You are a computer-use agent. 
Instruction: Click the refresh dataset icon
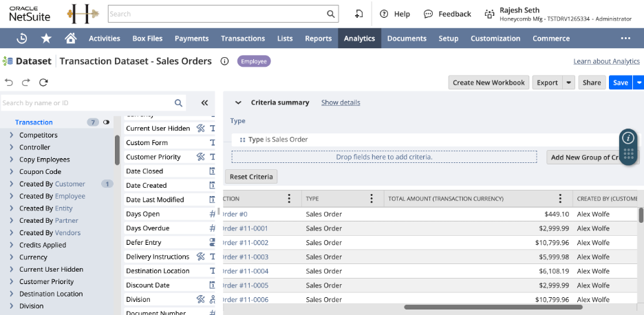tap(43, 83)
